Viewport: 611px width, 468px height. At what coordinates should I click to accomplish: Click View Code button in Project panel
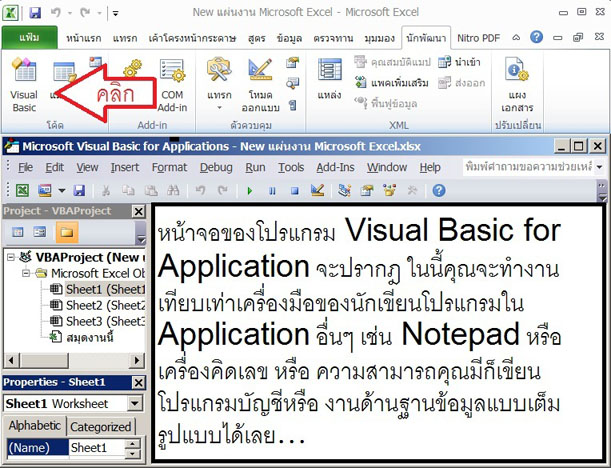(x=17, y=232)
